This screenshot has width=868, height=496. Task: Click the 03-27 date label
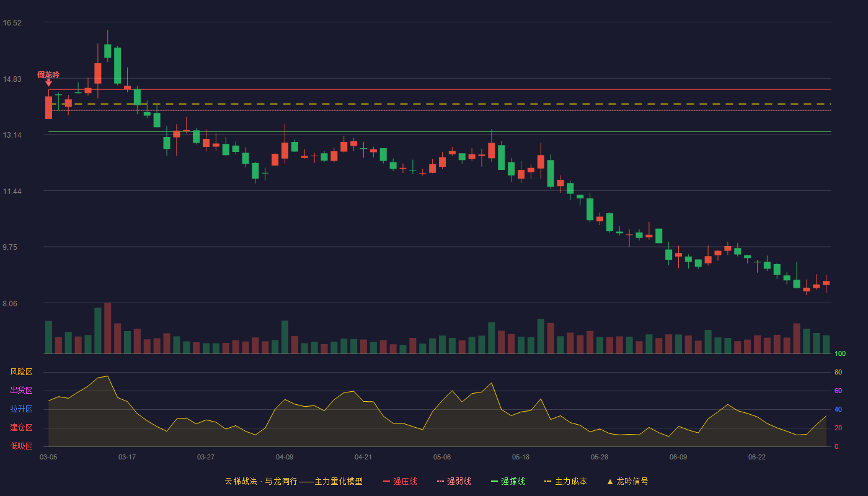tap(206, 457)
